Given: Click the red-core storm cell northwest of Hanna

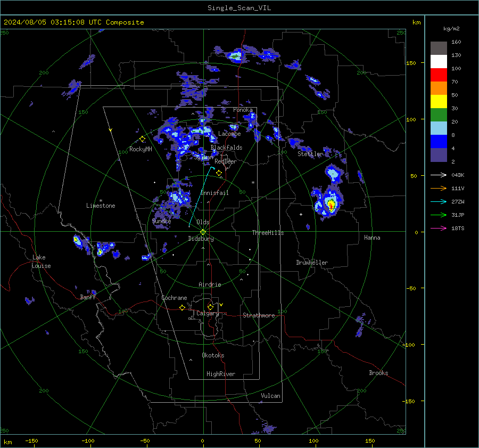Looking at the screenshot, I should click(331, 204).
